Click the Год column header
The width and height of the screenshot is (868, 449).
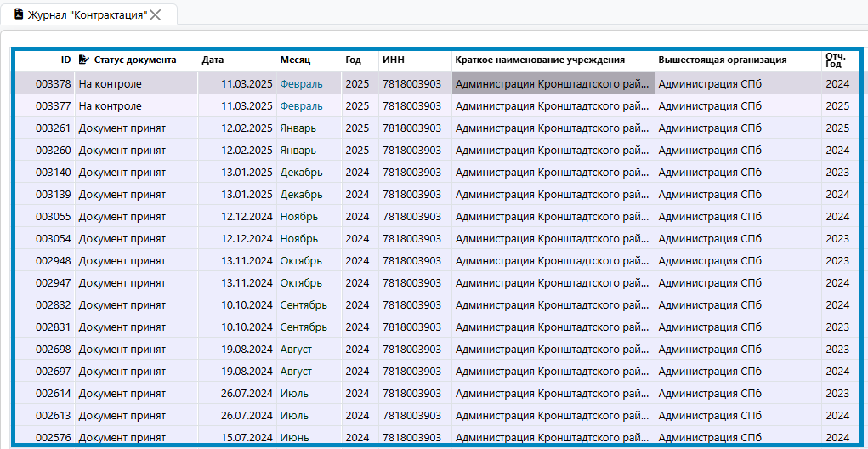pos(353,60)
